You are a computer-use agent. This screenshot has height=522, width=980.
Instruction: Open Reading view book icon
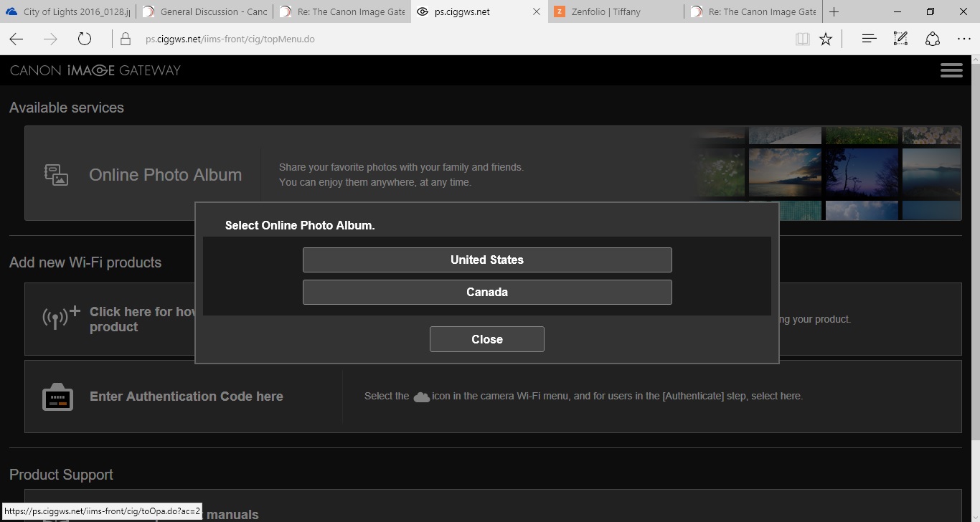coord(802,39)
